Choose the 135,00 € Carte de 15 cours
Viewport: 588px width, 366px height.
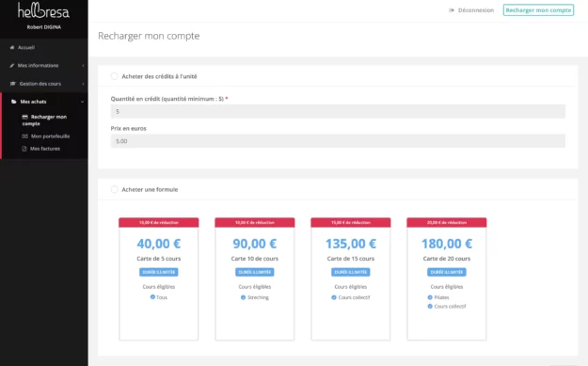point(351,278)
